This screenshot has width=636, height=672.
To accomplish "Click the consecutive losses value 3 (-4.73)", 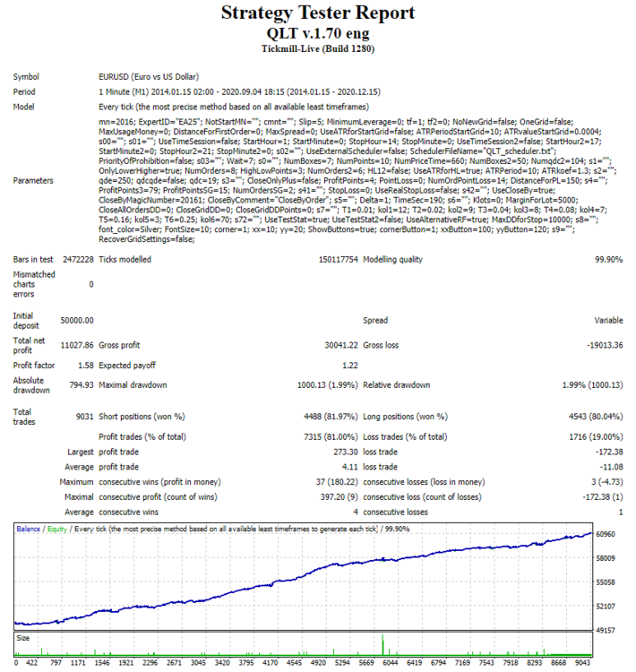I will (606, 482).
